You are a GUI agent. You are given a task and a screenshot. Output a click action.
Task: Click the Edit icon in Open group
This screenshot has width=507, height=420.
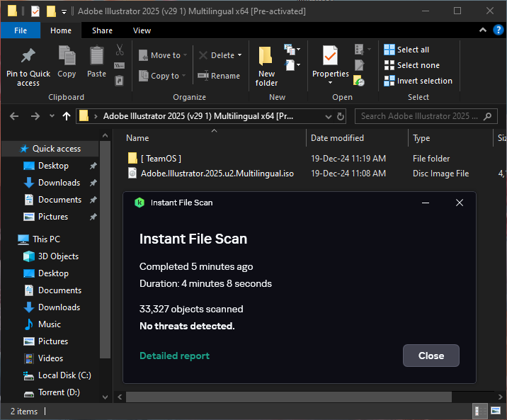[x=359, y=65]
